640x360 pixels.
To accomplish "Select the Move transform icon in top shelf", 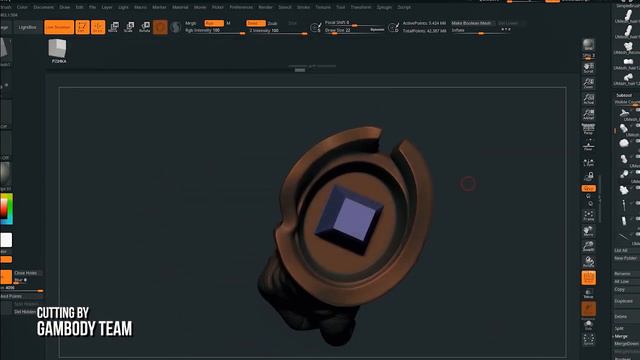I will (113, 27).
